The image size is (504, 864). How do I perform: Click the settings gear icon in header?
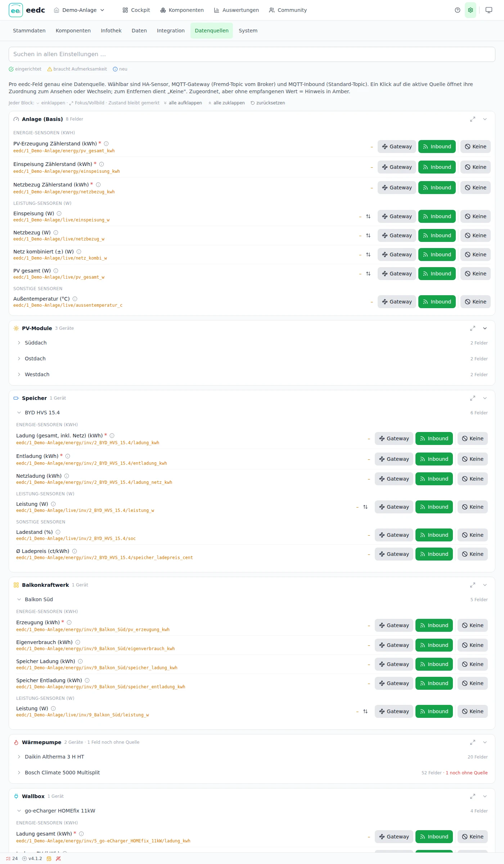tap(471, 10)
